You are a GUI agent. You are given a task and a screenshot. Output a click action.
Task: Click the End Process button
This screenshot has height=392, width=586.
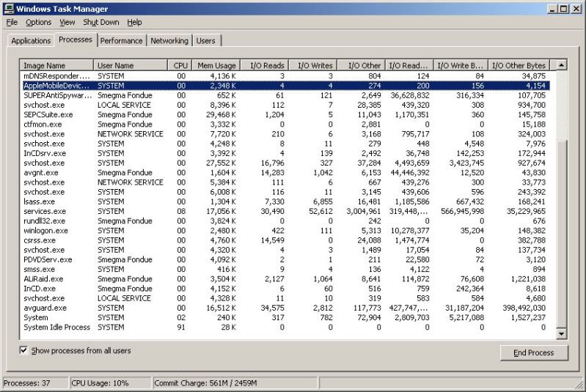click(534, 352)
